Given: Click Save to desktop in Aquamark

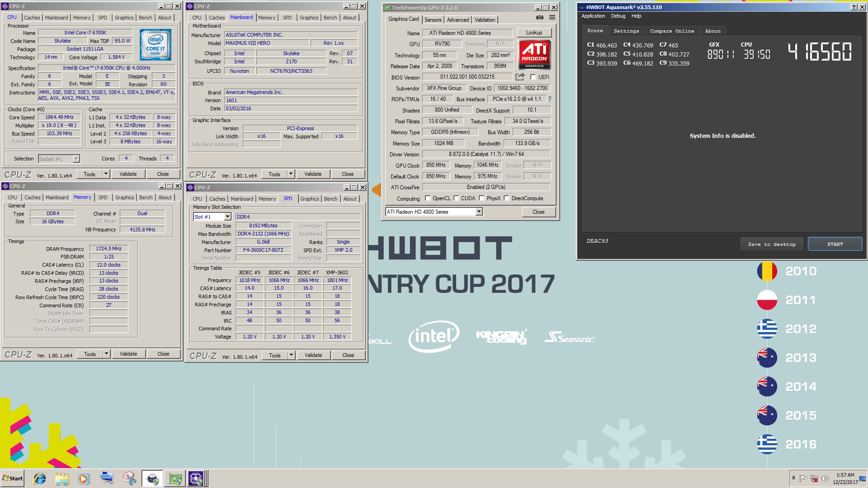Looking at the screenshot, I should point(772,244).
